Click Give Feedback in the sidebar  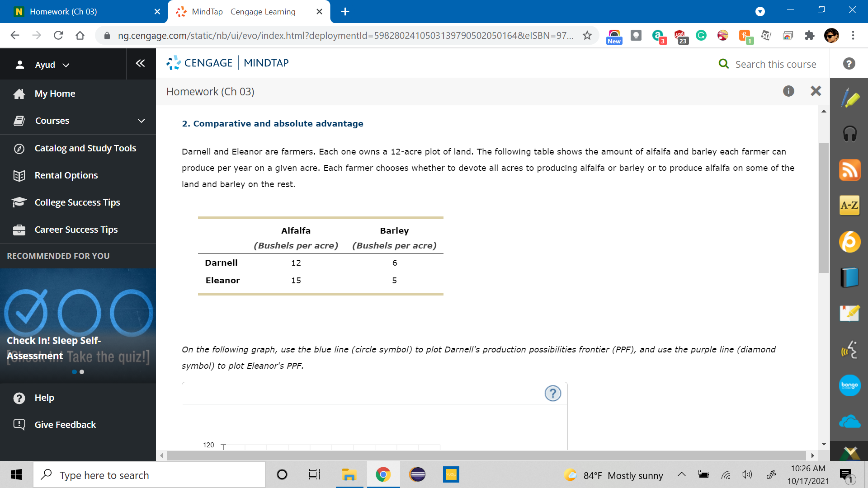click(65, 424)
